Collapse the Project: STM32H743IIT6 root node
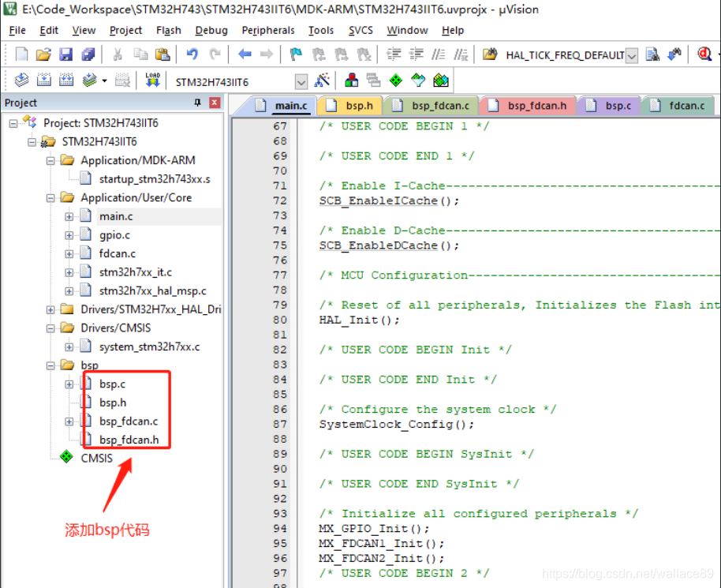Screen dimensions: 721x588 pyautogui.click(x=13, y=123)
